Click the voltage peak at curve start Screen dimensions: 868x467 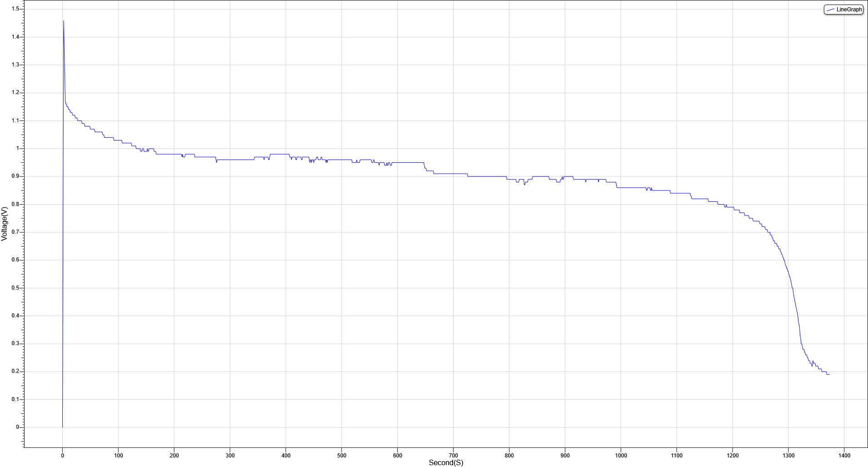(x=64, y=20)
